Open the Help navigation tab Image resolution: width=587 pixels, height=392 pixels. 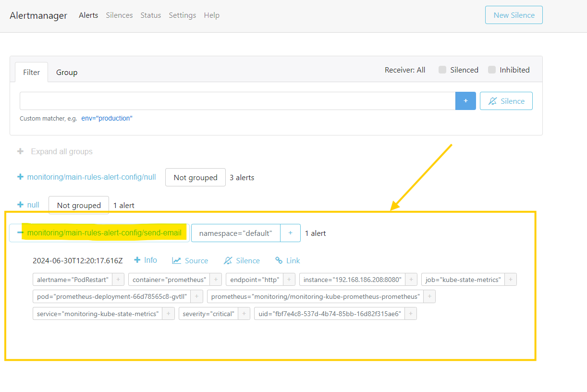[x=212, y=15]
